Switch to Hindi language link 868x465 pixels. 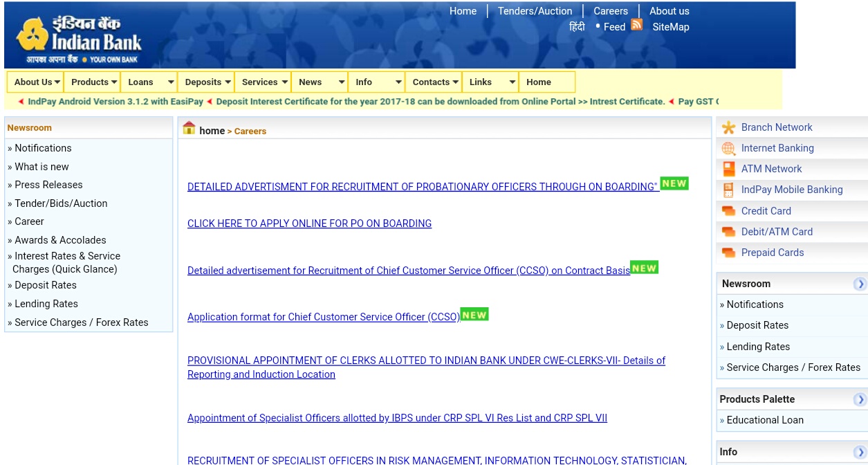click(x=577, y=26)
